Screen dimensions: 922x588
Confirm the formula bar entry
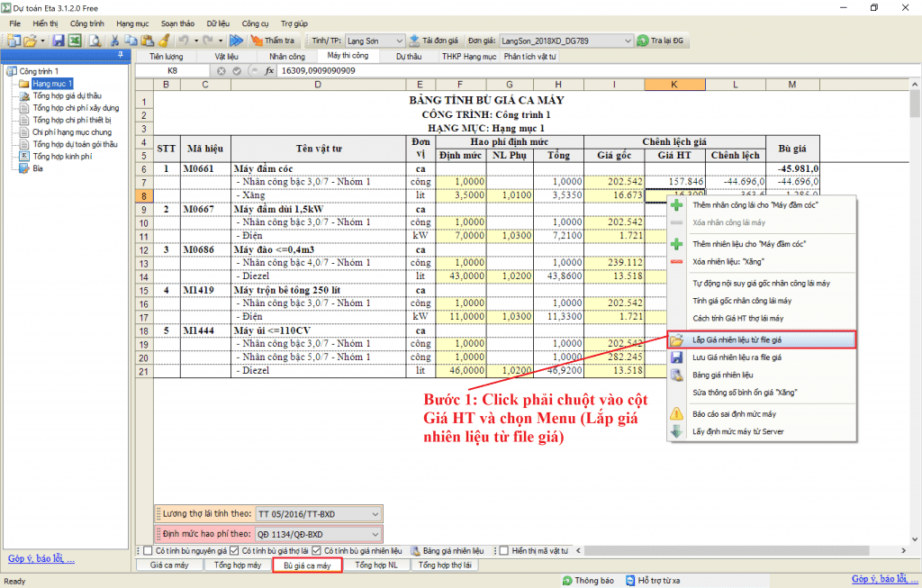click(x=237, y=70)
